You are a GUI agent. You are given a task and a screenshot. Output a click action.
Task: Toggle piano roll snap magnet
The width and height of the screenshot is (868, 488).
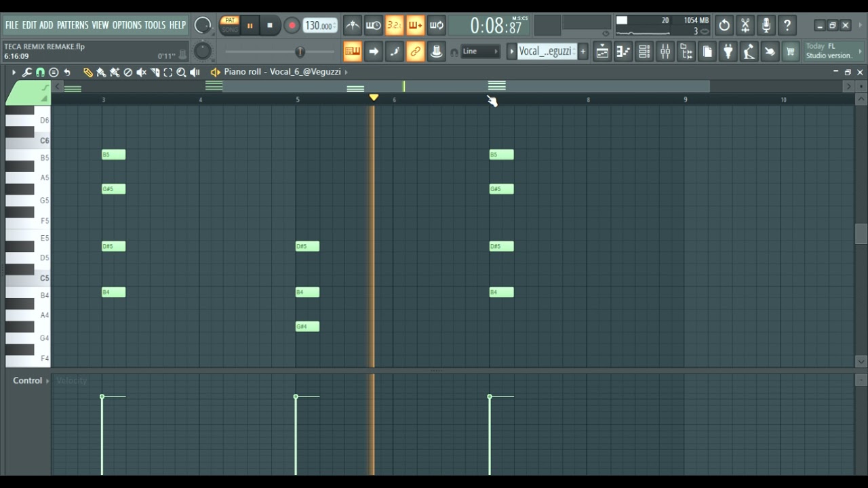(x=40, y=72)
